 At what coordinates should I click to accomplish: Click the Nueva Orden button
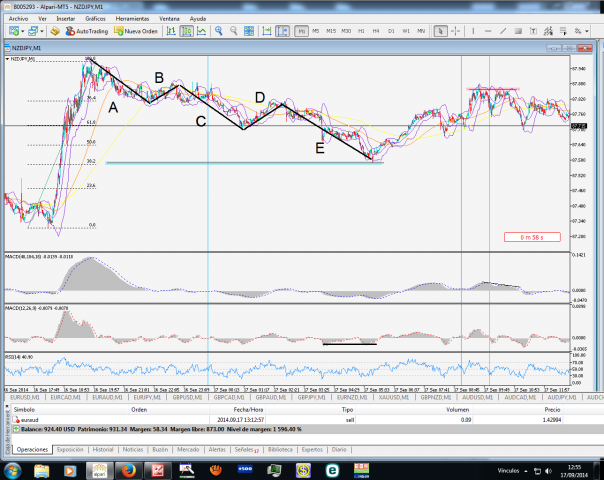135,31
